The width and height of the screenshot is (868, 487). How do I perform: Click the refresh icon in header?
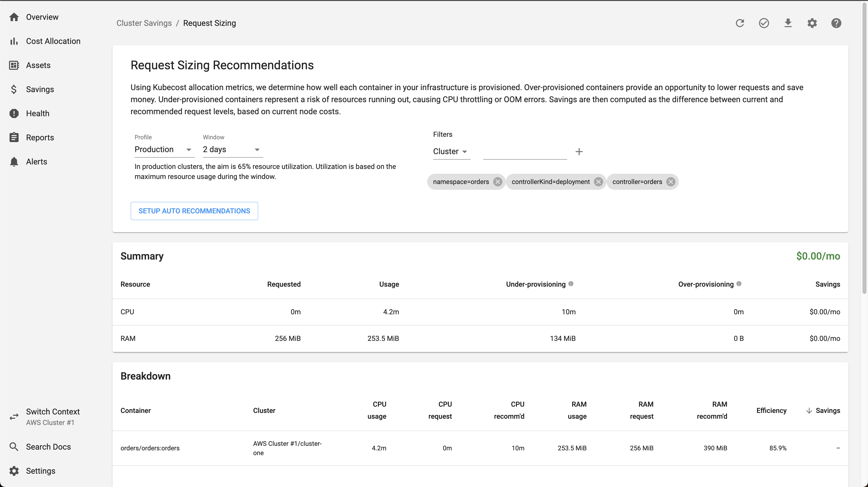(740, 23)
